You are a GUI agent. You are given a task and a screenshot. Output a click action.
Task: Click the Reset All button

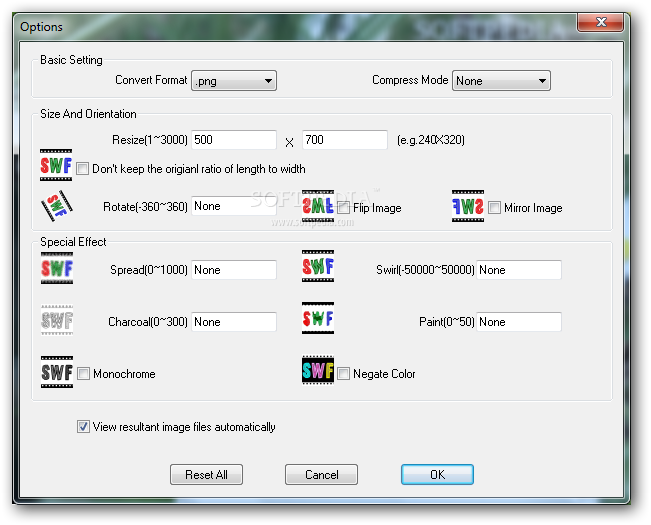tap(206, 474)
